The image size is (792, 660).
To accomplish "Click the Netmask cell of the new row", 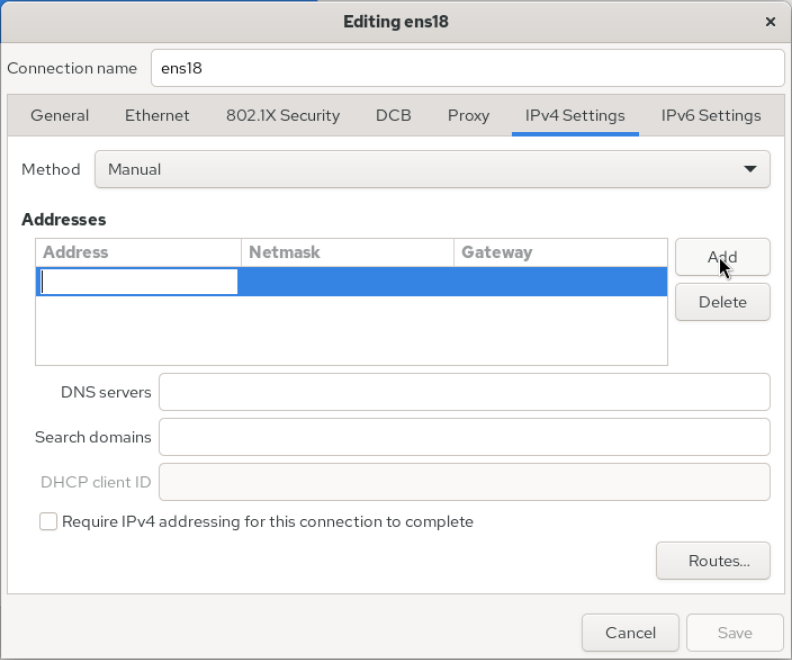I will click(348, 282).
